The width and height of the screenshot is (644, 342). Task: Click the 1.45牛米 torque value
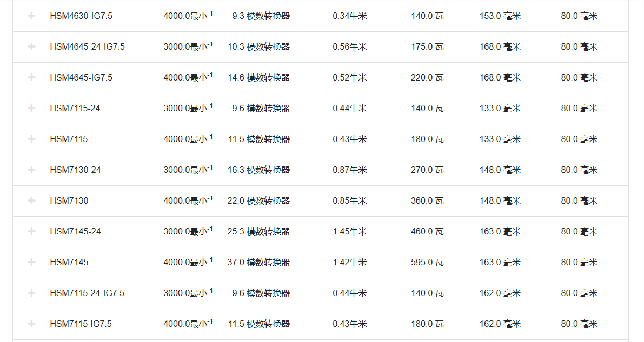coord(349,231)
